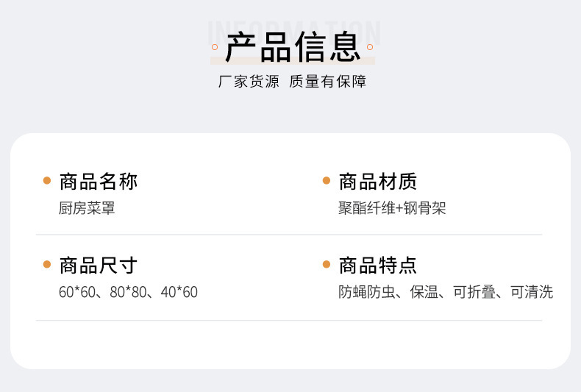This screenshot has width=581, height=392.
Task: Click the 质量有保障 subtitle text
Action: coord(327,82)
